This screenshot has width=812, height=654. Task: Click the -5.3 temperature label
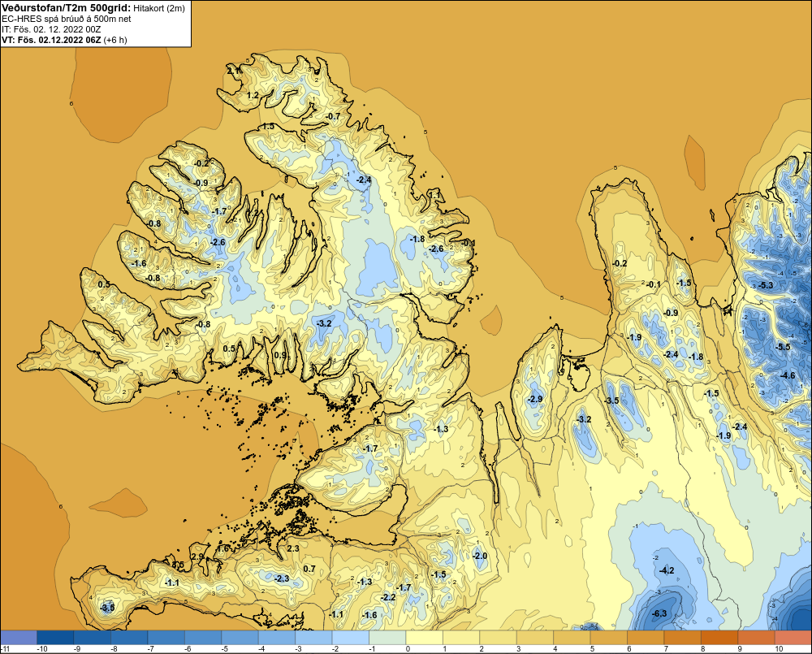(x=766, y=285)
